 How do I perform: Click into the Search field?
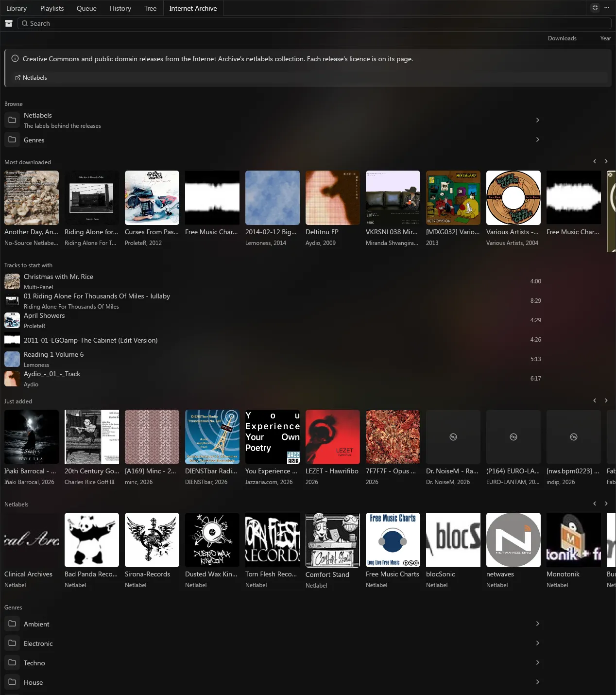click(x=314, y=23)
